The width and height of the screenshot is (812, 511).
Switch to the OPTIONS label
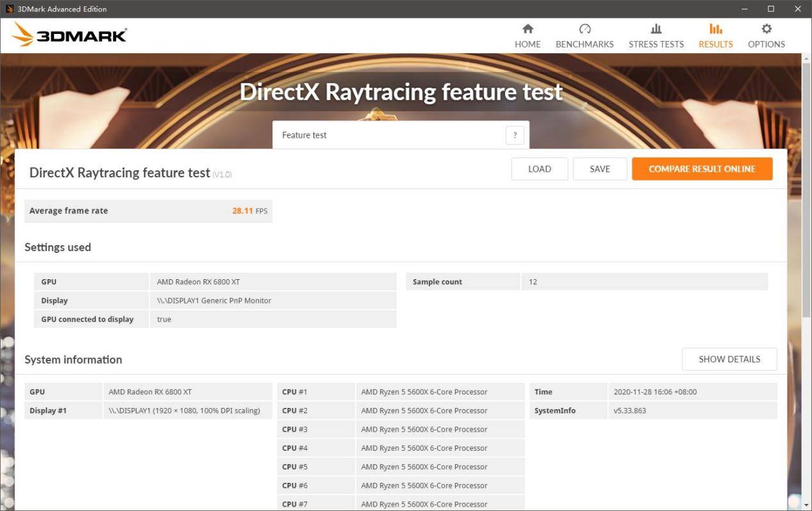[x=766, y=44]
